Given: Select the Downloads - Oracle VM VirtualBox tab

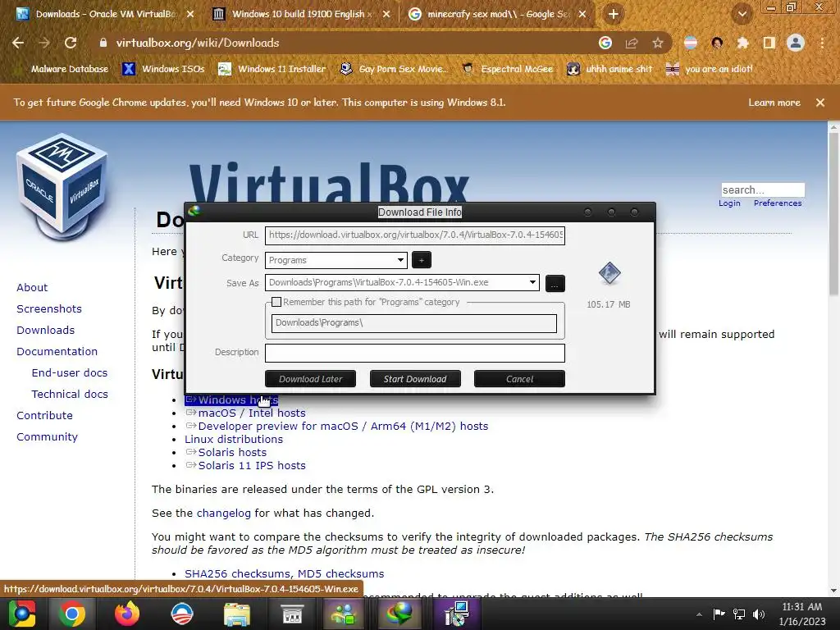Looking at the screenshot, I should click(x=105, y=15).
